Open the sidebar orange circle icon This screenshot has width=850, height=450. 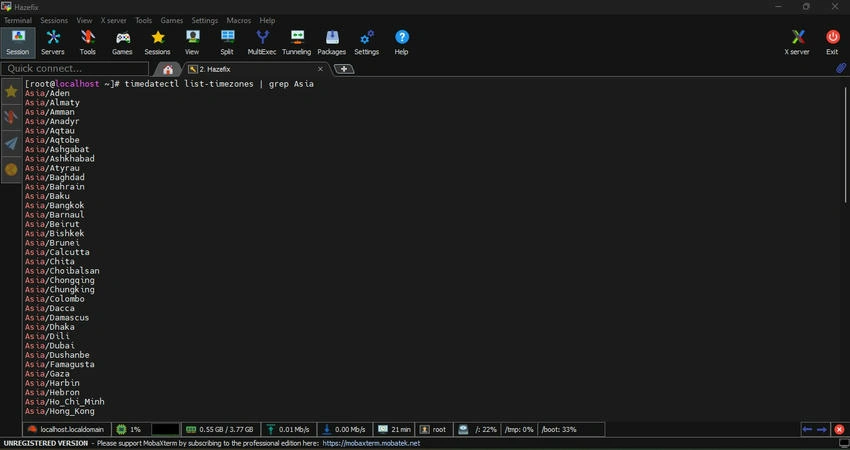point(11,169)
